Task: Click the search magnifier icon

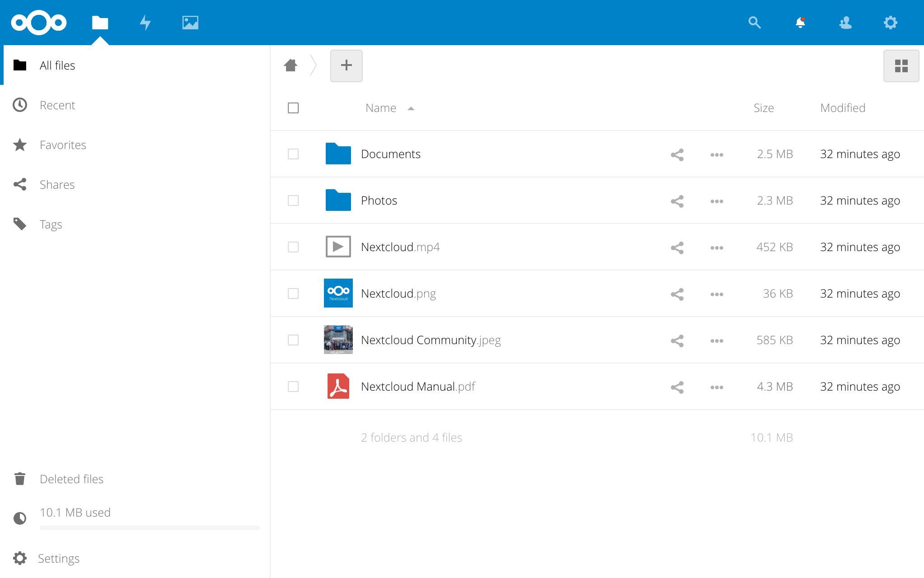Action: point(754,22)
